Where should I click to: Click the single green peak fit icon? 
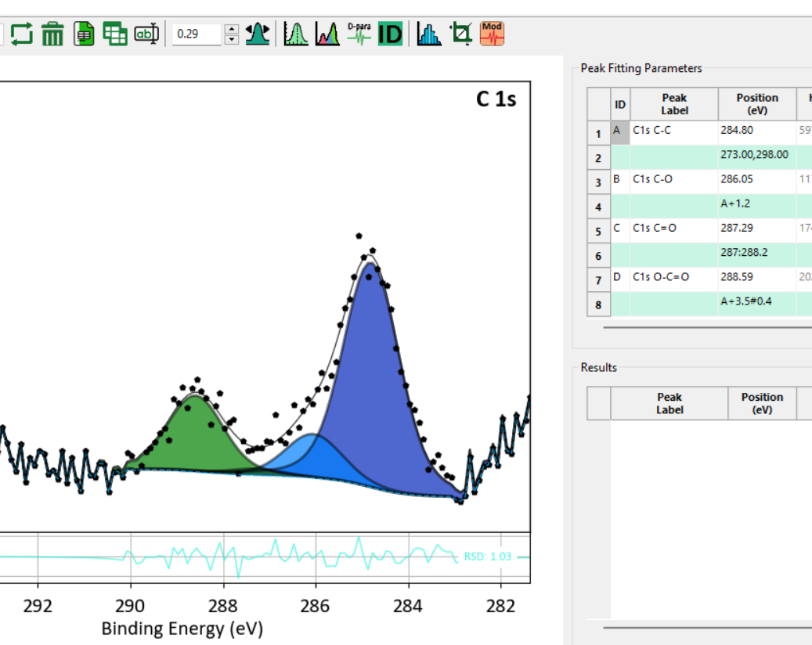[296, 34]
